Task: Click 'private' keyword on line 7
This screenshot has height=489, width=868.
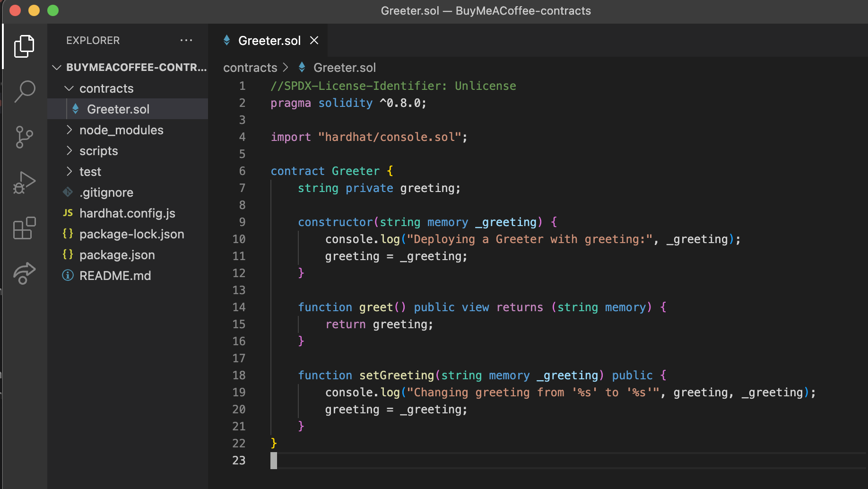Action: click(369, 188)
